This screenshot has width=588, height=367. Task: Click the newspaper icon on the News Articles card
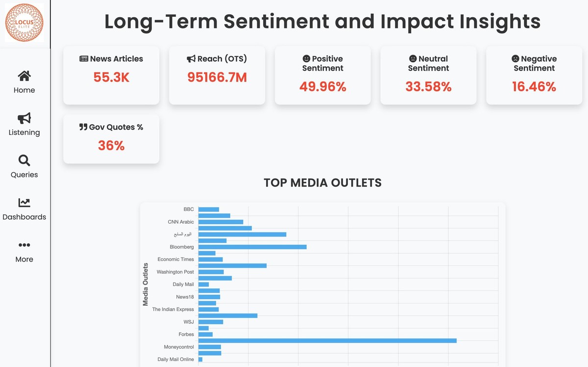83,58
